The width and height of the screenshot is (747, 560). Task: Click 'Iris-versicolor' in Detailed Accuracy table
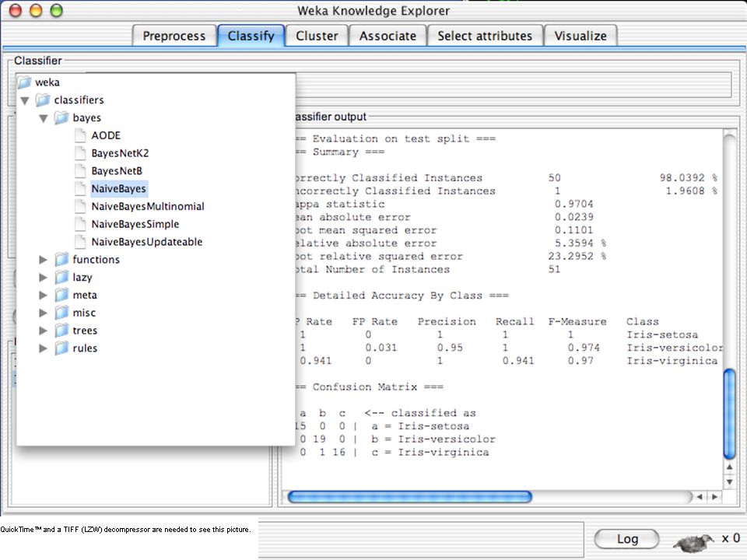click(675, 348)
